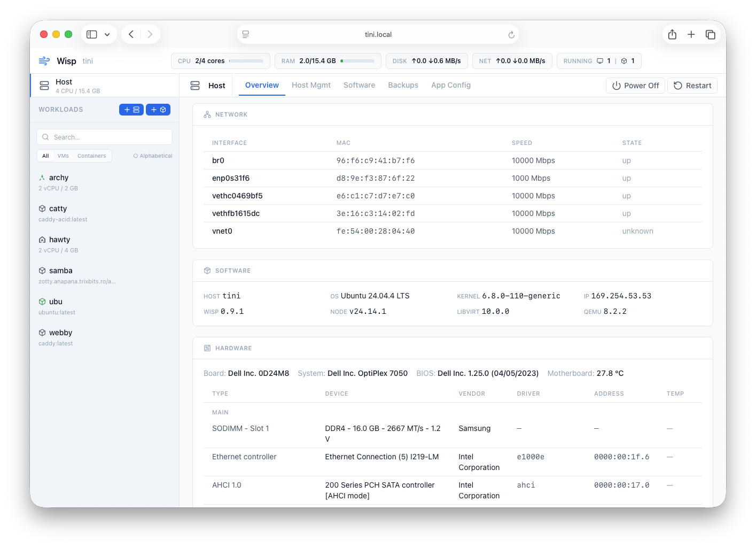Open the Host Mgmt tab
This screenshot has height=547, width=756.
point(311,85)
